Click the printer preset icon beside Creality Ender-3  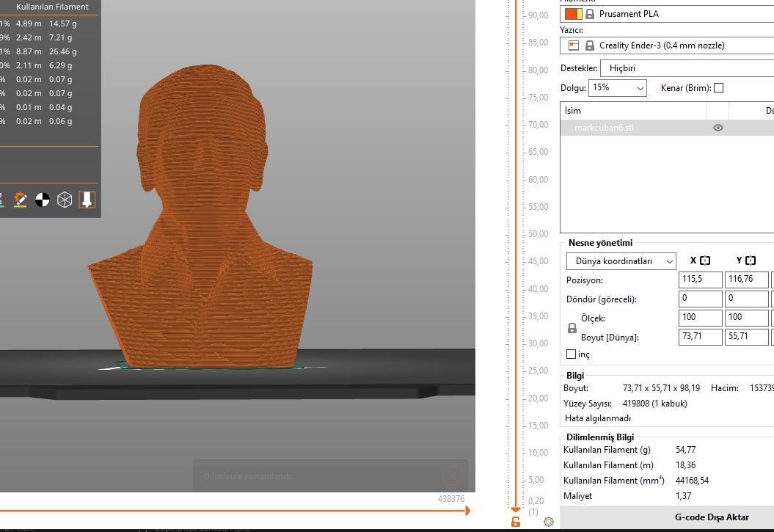(573, 45)
